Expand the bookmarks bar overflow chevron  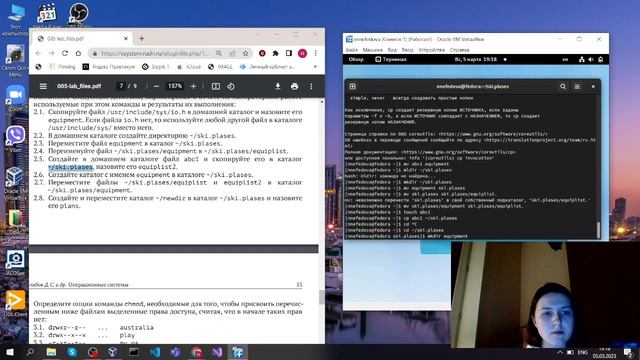(315, 67)
